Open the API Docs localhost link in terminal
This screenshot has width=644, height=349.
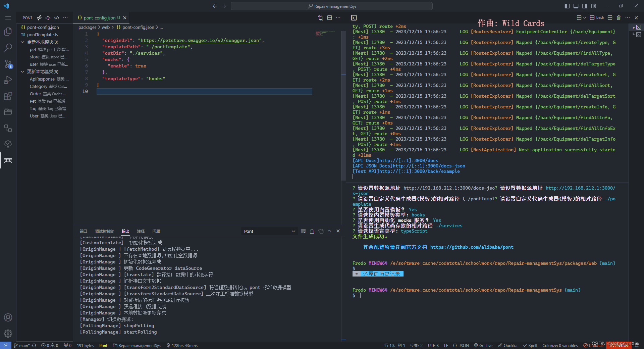coord(409,160)
